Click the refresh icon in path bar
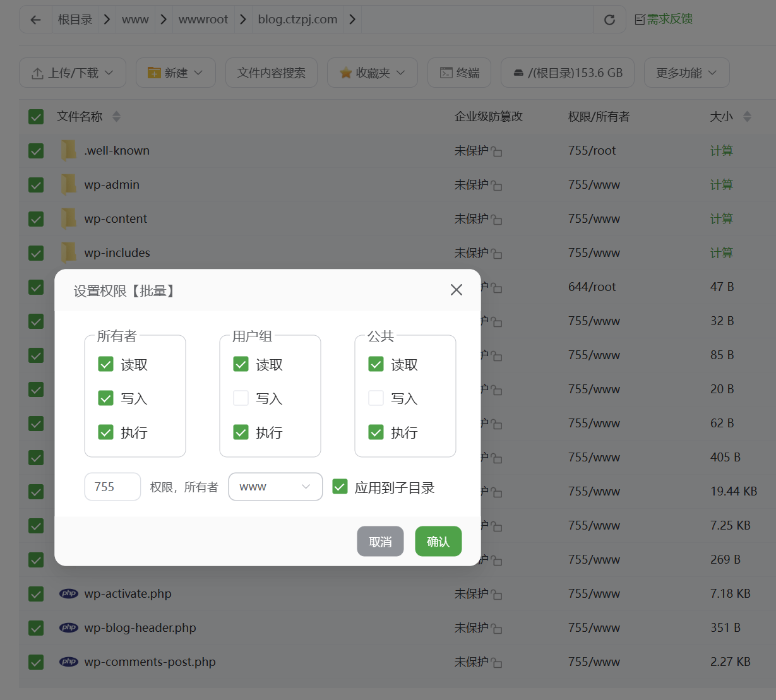Viewport: 776px width, 700px height. click(609, 20)
